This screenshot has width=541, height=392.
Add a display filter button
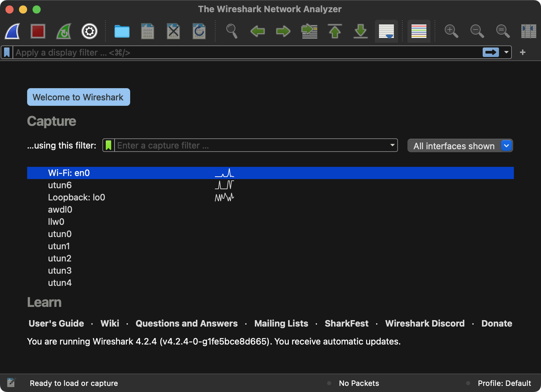point(523,52)
